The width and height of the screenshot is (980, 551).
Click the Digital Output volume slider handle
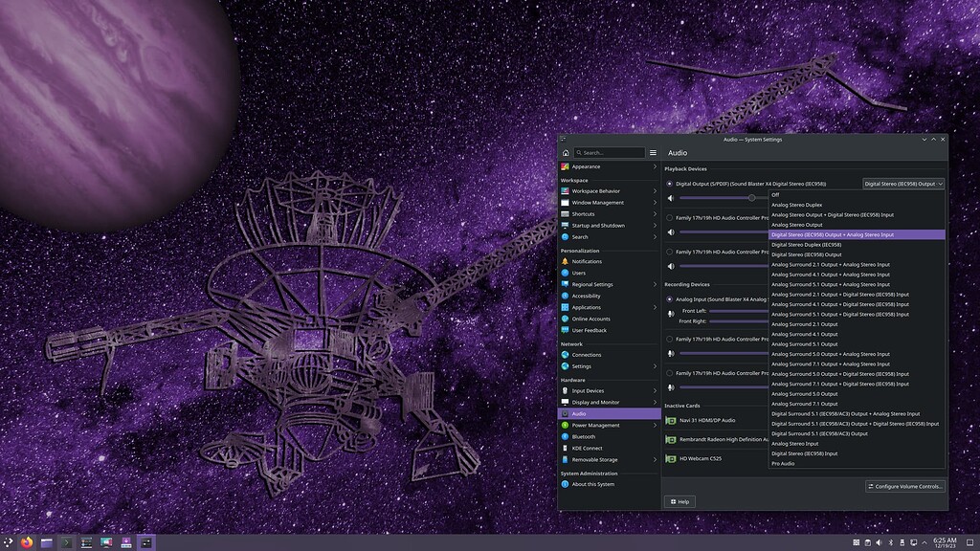pos(752,198)
